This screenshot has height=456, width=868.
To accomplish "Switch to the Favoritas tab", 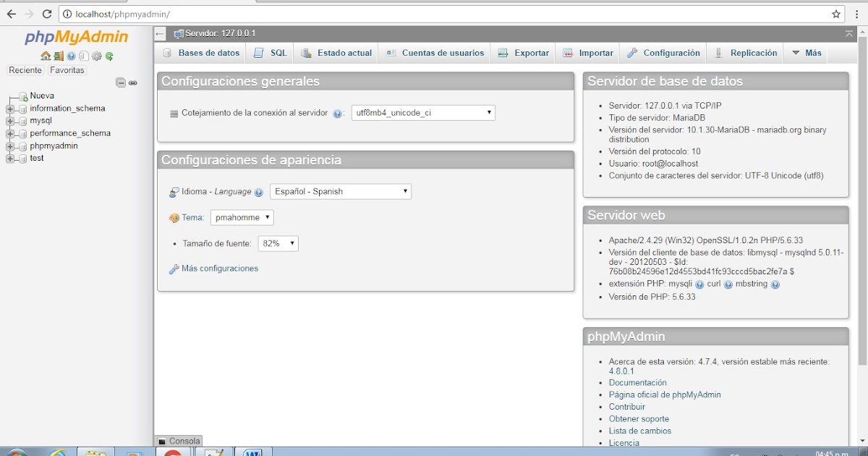I will tap(67, 69).
